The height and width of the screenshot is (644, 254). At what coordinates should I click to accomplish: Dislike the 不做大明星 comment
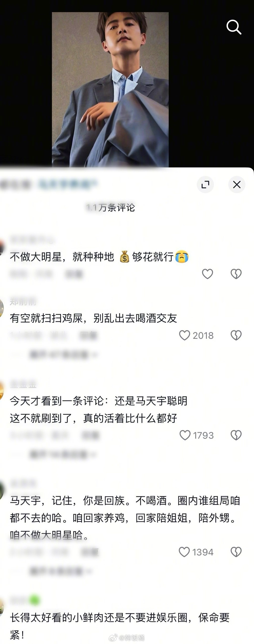click(236, 274)
